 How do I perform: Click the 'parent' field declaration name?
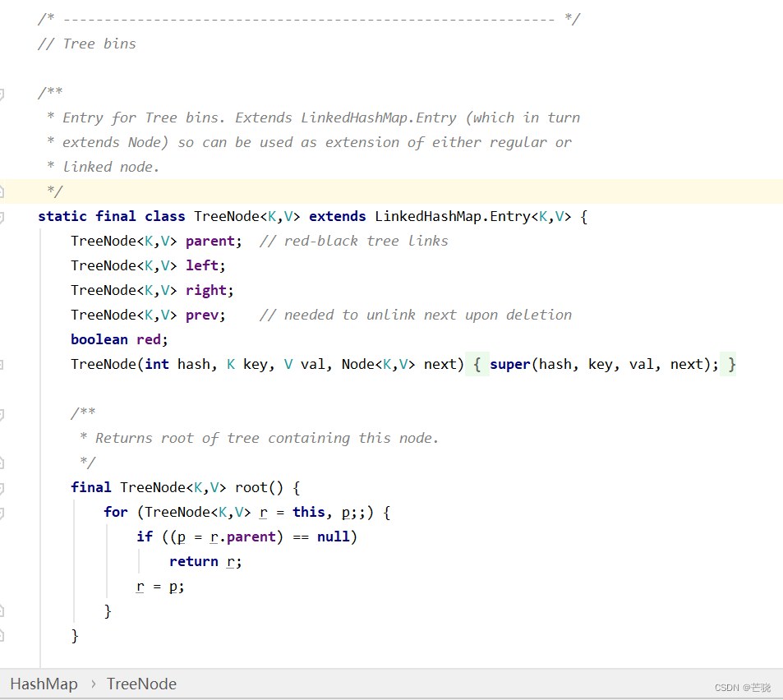(x=210, y=242)
